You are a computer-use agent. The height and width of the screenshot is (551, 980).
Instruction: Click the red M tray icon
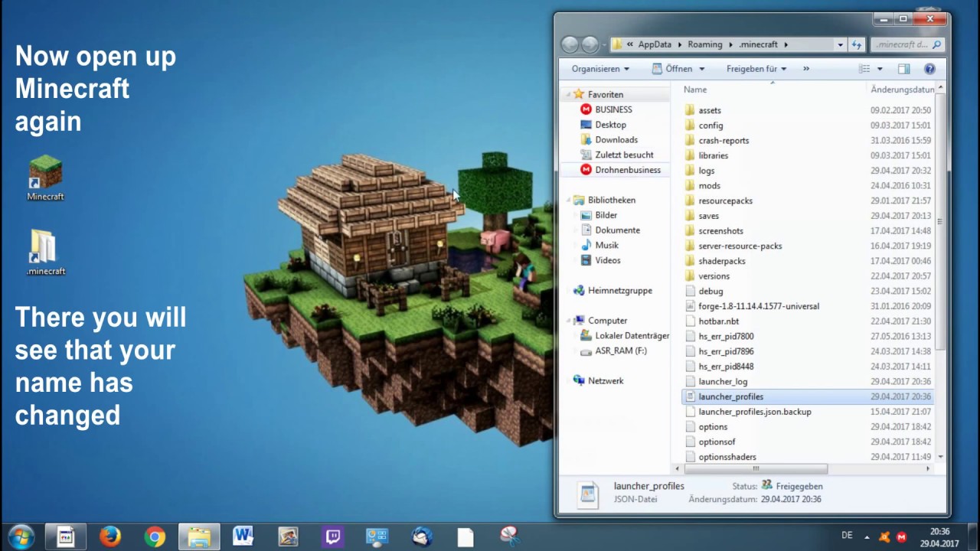click(x=901, y=536)
